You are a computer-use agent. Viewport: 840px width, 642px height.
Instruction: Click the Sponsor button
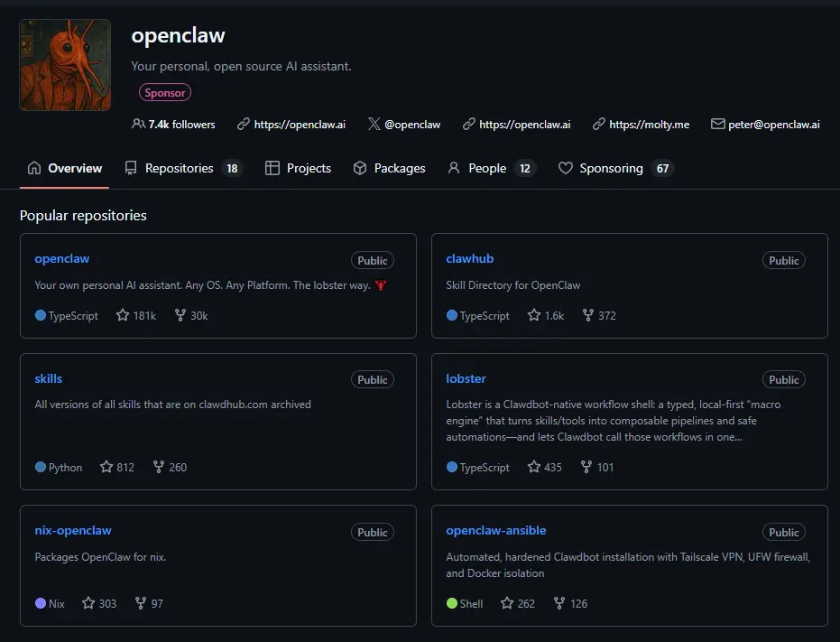(164, 91)
